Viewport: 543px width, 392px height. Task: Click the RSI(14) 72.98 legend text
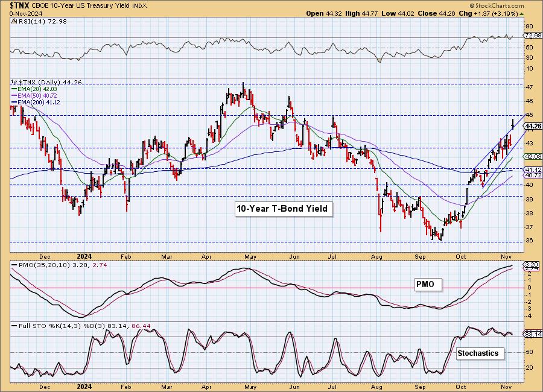pyautogui.click(x=42, y=22)
